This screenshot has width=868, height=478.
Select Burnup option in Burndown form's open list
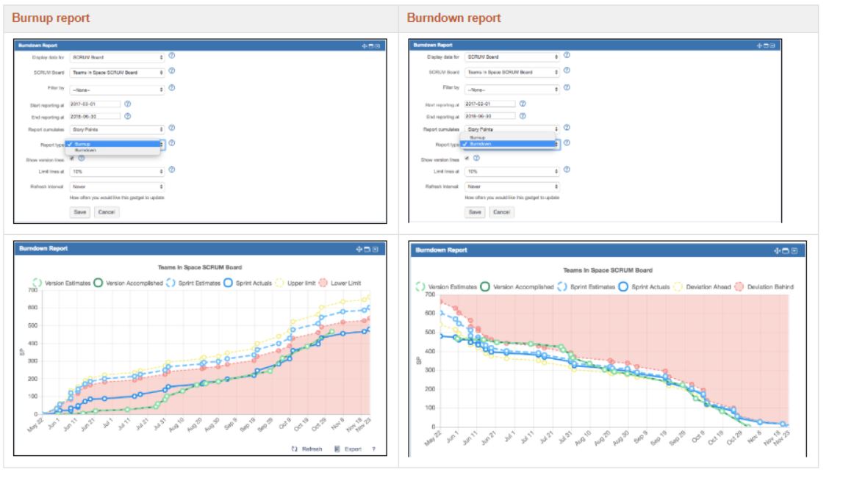508,137
